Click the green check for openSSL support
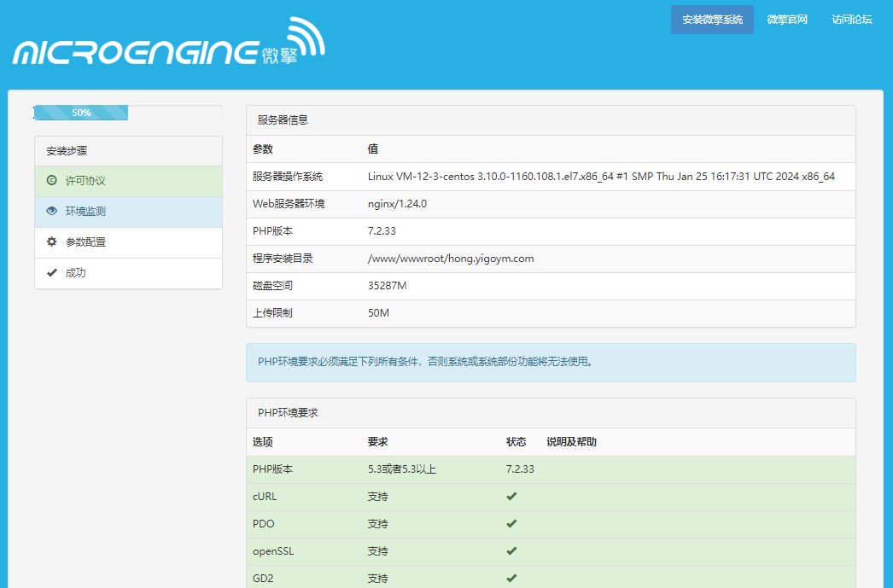The height and width of the screenshot is (588, 893). [511, 550]
